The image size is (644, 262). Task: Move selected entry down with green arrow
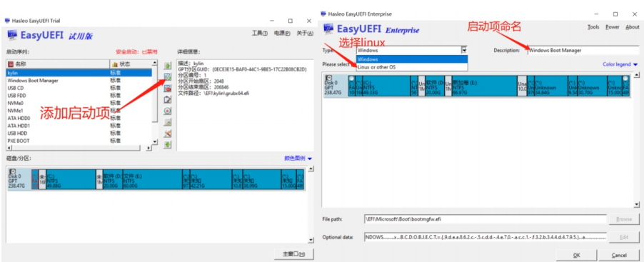[x=168, y=144]
